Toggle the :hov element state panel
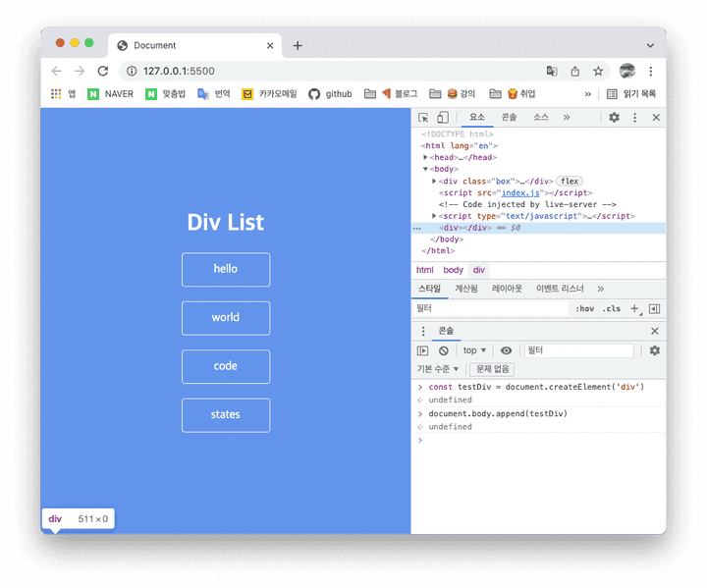707x588 pixels. 584,308
